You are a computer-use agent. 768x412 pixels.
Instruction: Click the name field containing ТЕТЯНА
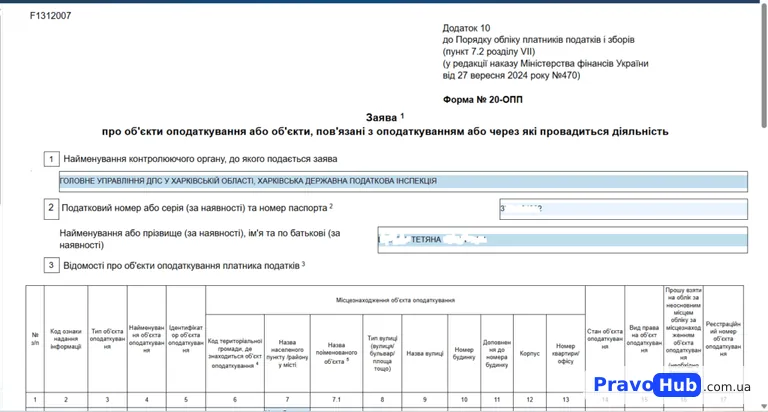pos(562,240)
